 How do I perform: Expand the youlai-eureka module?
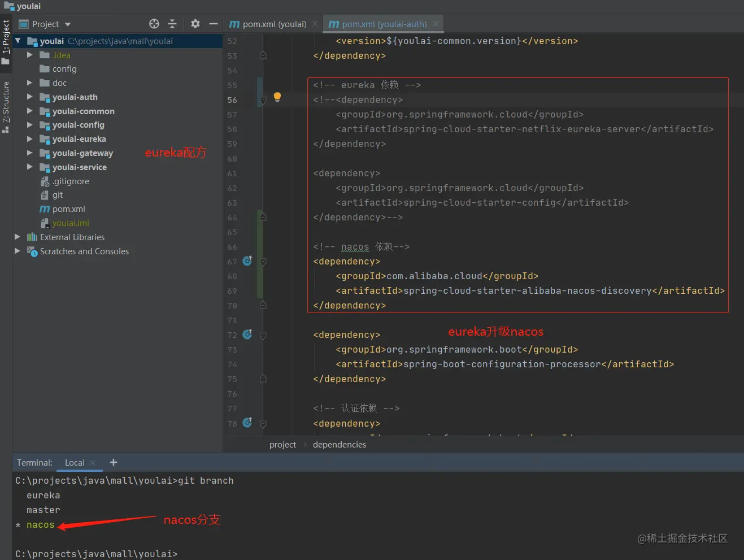coord(30,139)
